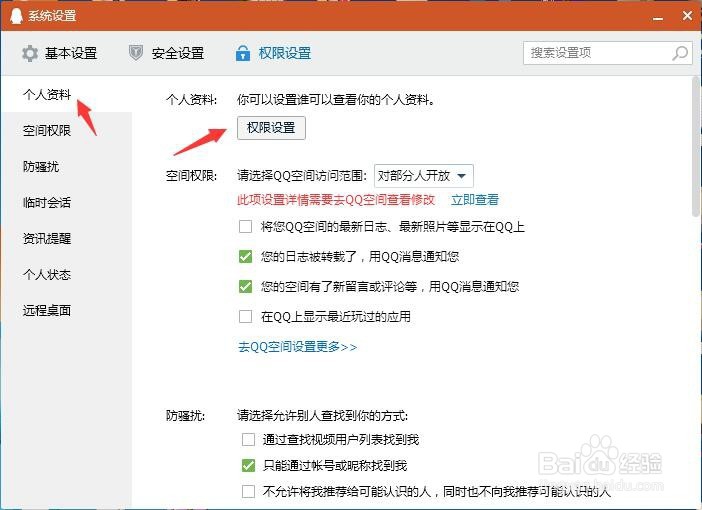
Task: Open the 安全设置 tab
Action: coord(166,53)
